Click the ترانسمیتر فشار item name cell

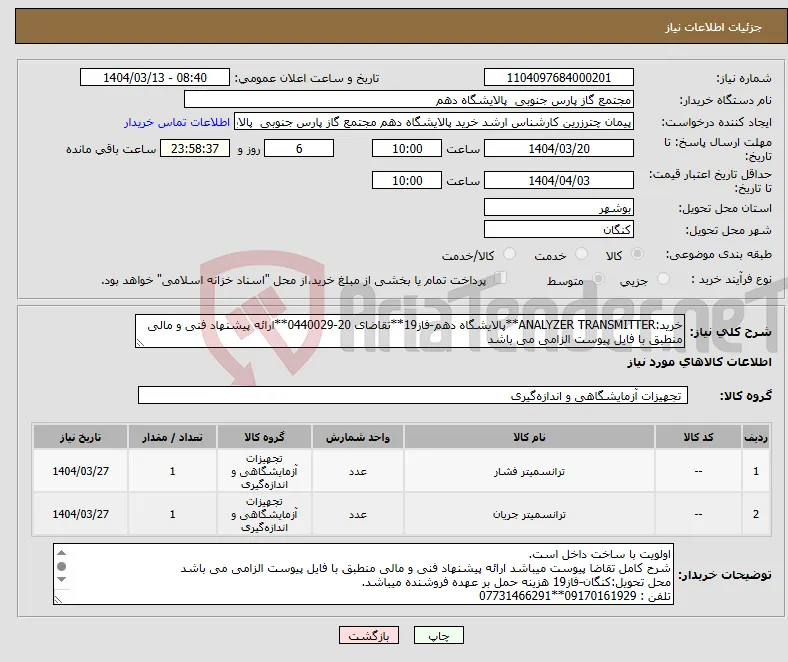[529, 471]
